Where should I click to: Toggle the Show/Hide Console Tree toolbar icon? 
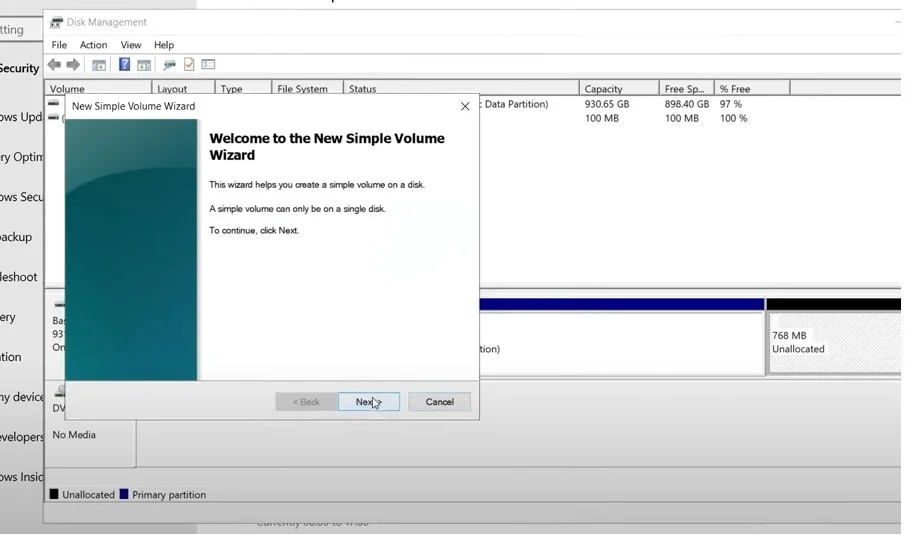pyautogui.click(x=99, y=65)
